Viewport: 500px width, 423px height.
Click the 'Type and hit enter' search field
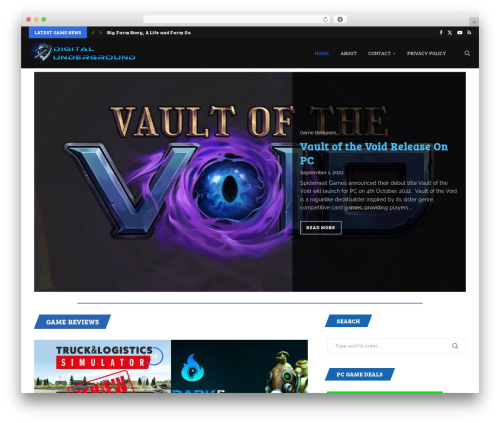396,346
